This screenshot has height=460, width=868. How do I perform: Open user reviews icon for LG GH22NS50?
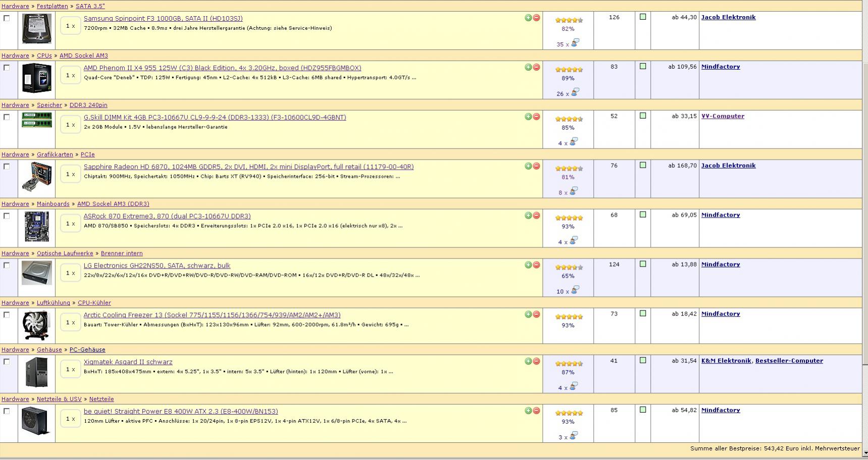[x=575, y=290]
